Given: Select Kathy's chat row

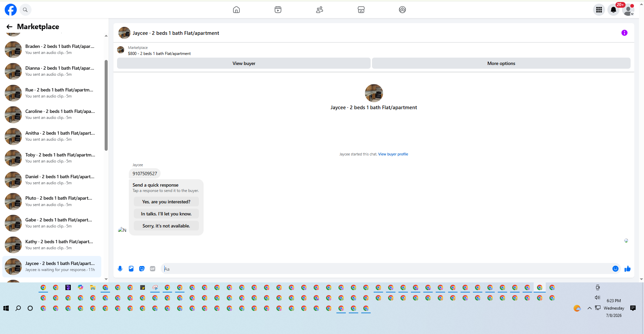Looking at the screenshot, I should coord(52,245).
